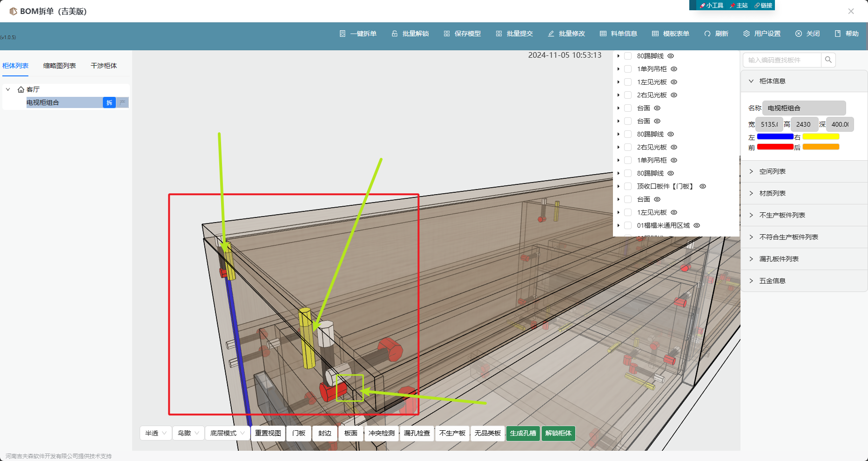Click the 冲突检测 button

point(382,433)
